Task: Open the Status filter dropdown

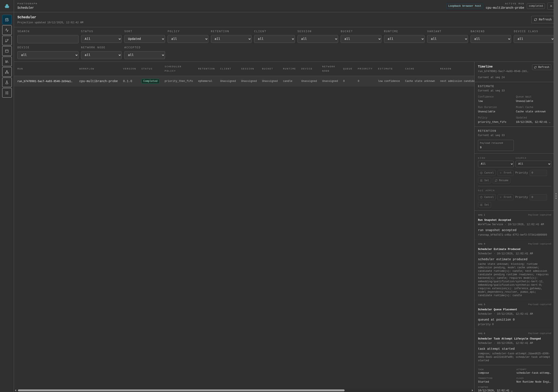Action: pyautogui.click(x=101, y=39)
